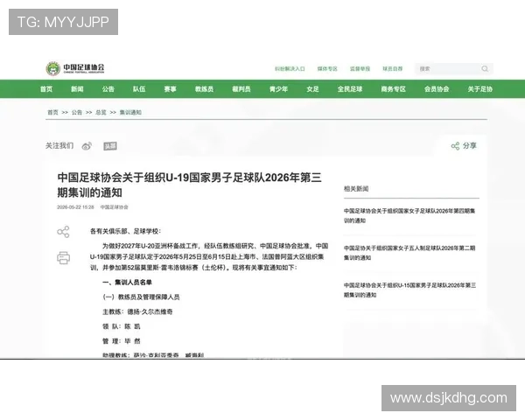Click the Chinese Football Association logo
The width and height of the screenshot is (525, 420).
(x=75, y=68)
